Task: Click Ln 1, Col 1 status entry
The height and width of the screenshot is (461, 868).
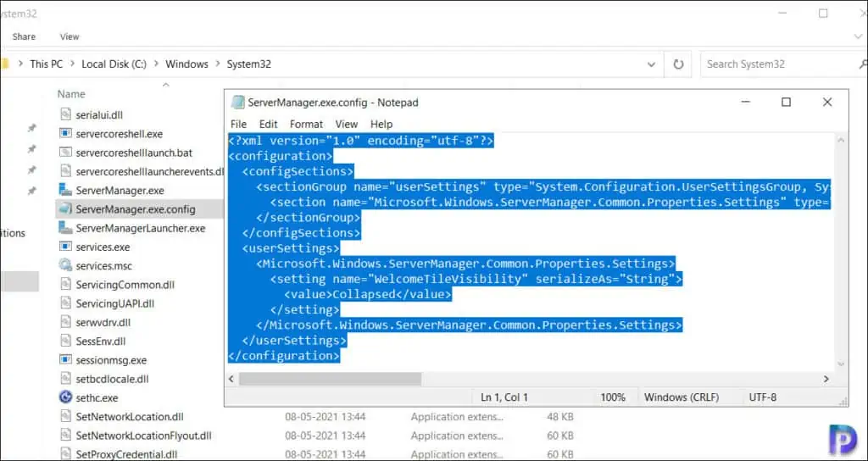Action: coord(504,397)
